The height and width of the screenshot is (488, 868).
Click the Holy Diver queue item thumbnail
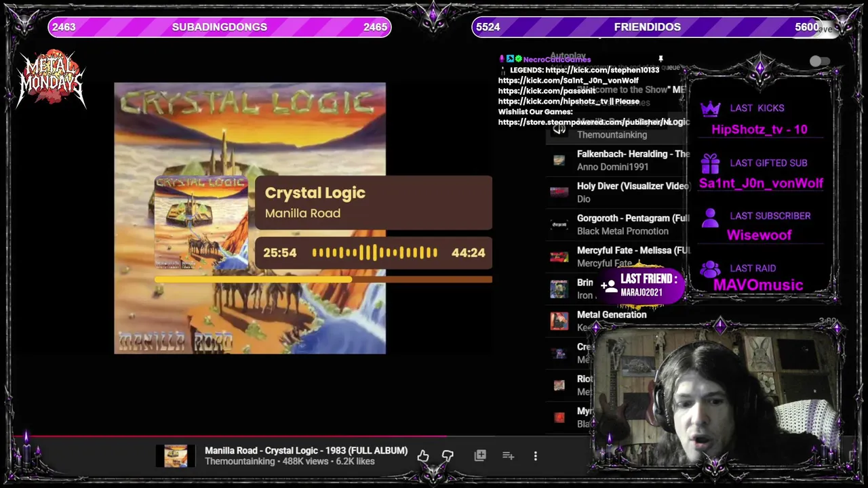click(559, 192)
